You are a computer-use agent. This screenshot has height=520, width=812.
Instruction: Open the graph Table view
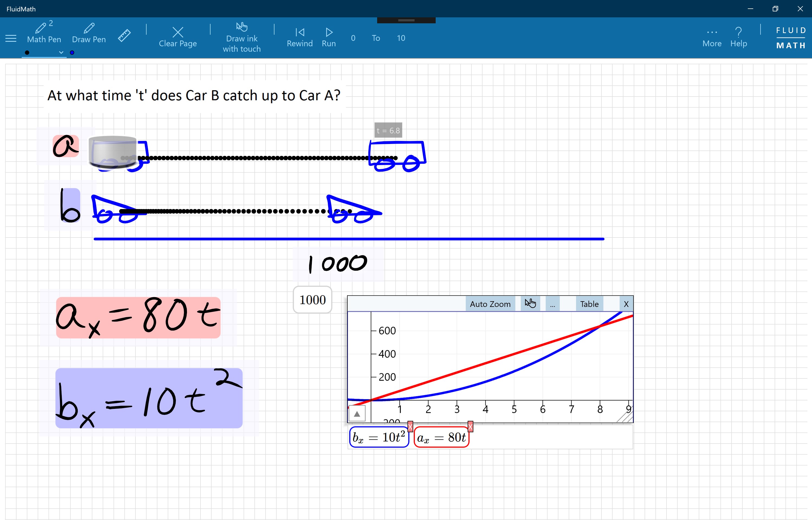[589, 304]
